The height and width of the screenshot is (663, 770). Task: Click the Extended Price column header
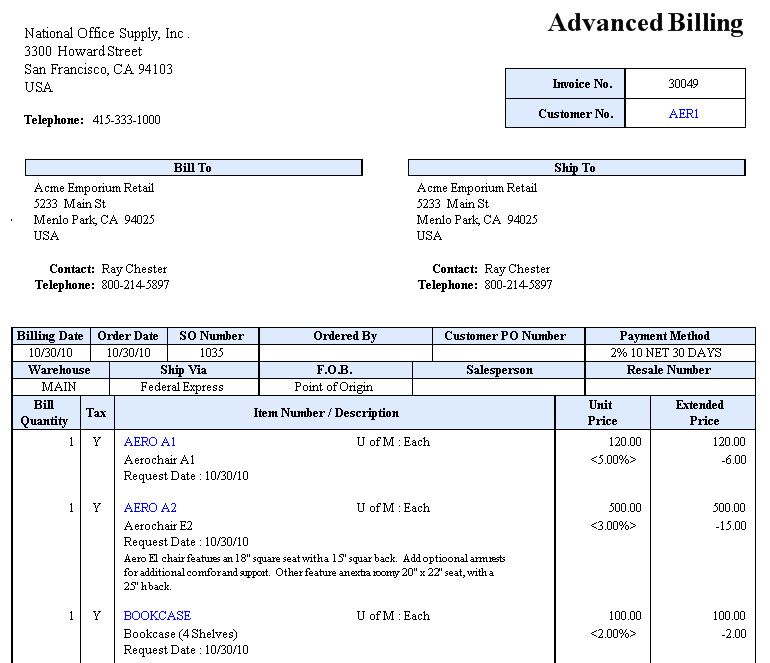click(701, 413)
